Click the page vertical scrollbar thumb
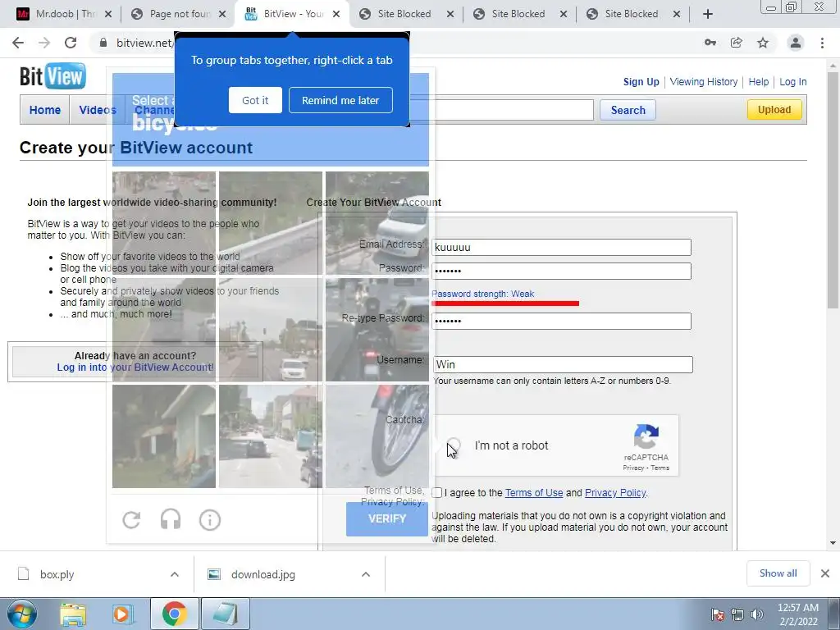 click(833, 190)
